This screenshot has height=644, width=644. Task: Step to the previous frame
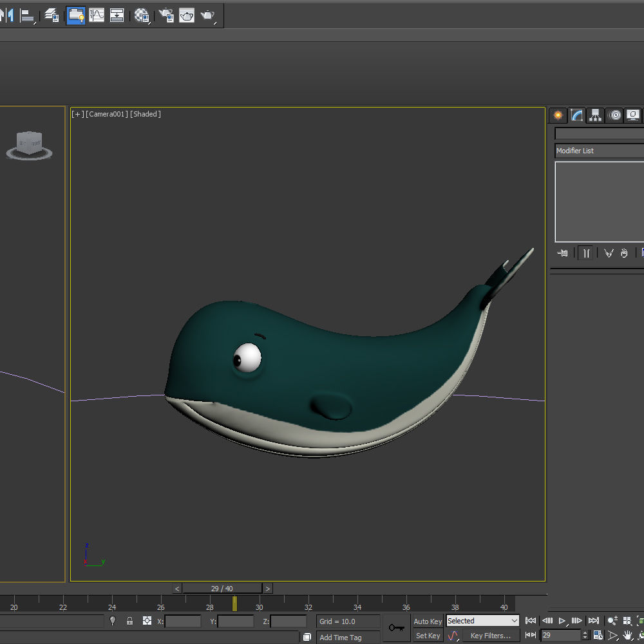pos(547,621)
